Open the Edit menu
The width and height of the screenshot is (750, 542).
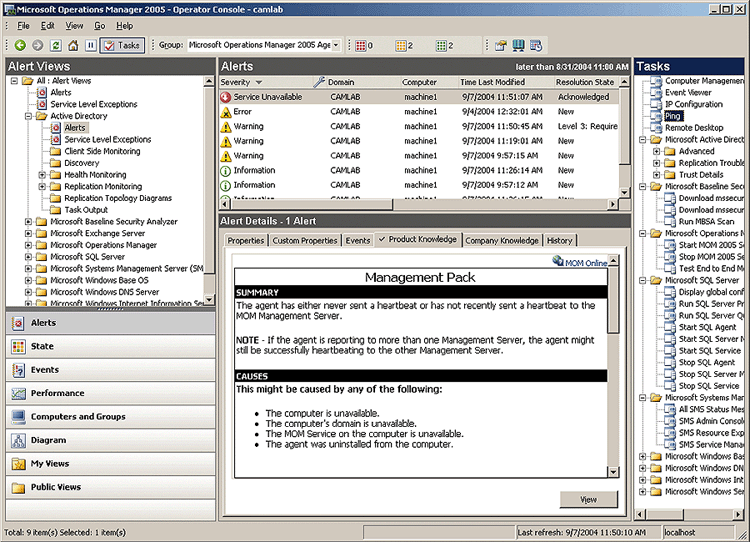coord(47,26)
